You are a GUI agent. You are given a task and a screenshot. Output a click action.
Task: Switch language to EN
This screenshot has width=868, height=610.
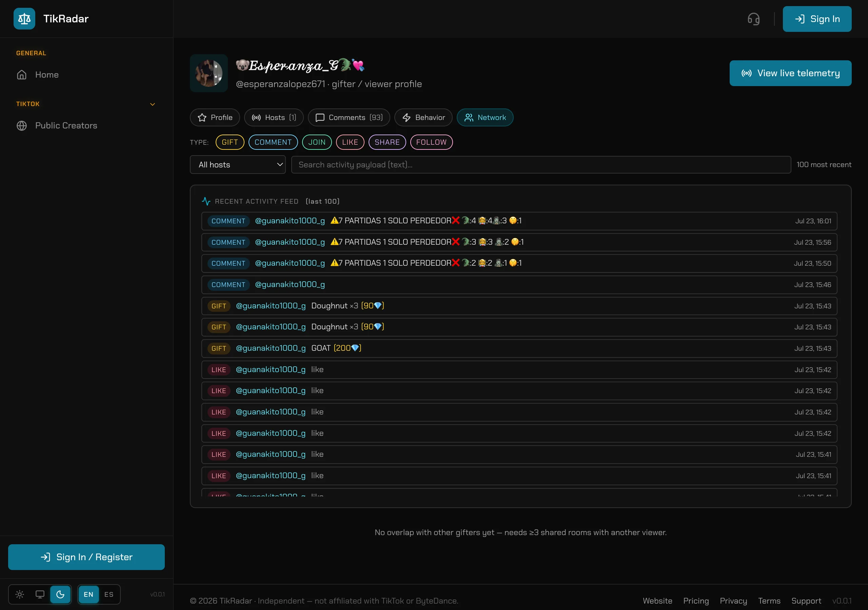coord(88,594)
